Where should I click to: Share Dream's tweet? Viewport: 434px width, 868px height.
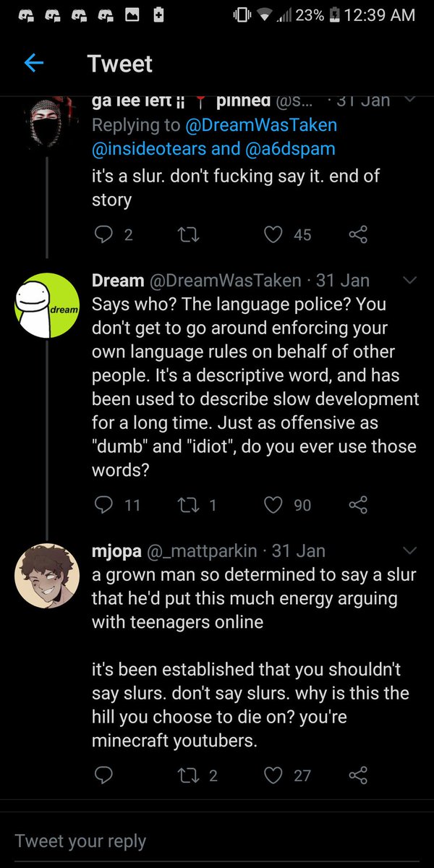click(x=357, y=504)
